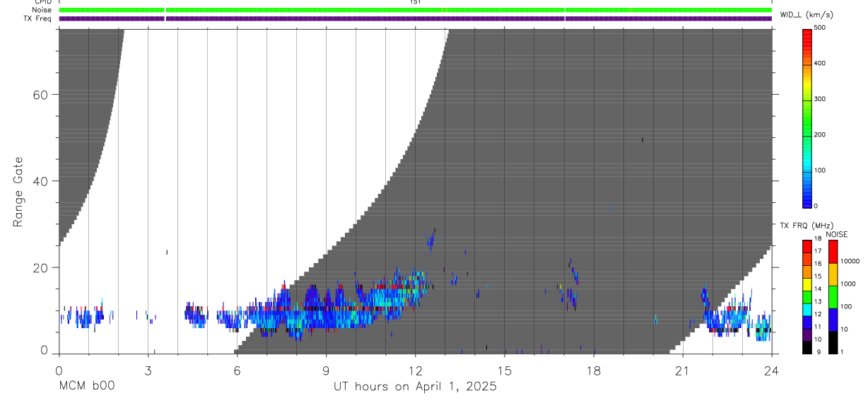
Task: Select the blue 10–100 noise swatch
Action: [x=833, y=320]
